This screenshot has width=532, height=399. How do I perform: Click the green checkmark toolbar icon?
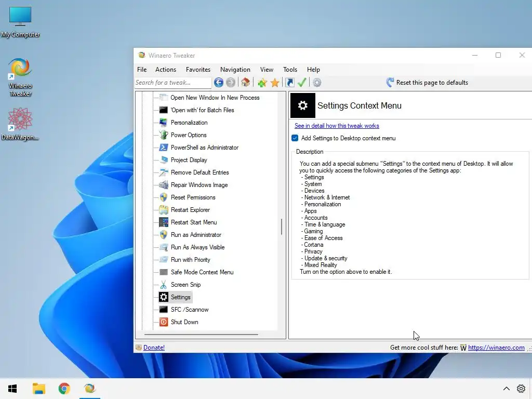coord(302,83)
